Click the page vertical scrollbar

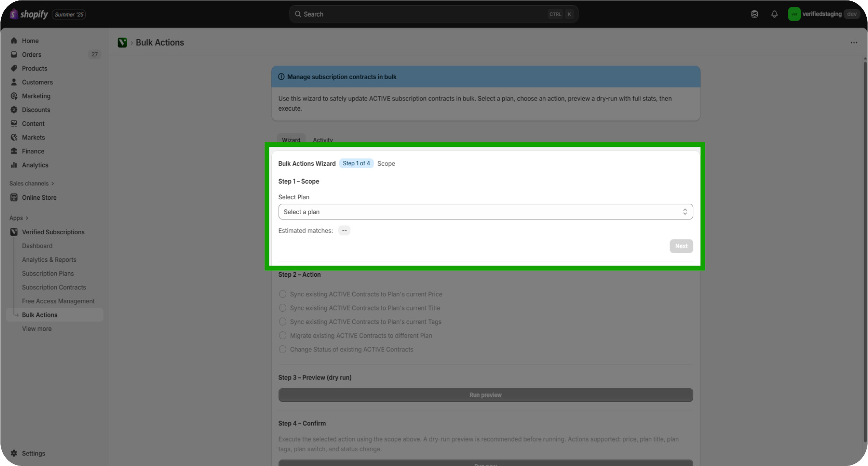(x=865, y=251)
